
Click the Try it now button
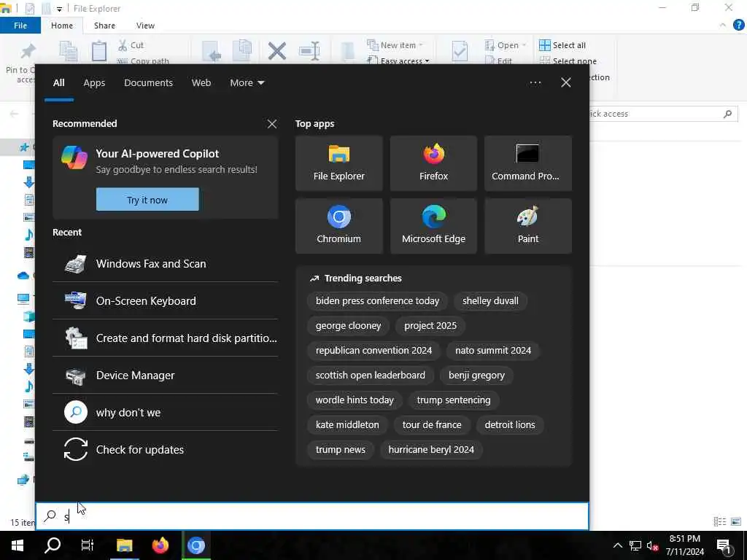point(147,200)
